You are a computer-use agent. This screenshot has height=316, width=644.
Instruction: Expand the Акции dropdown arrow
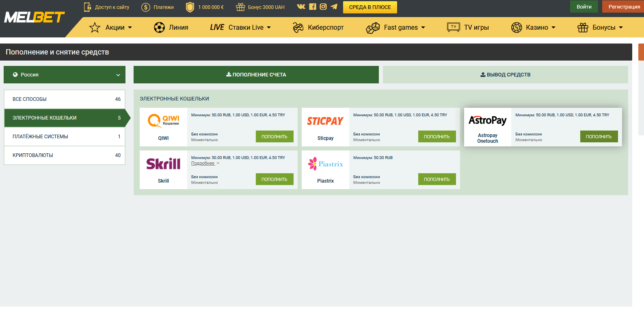click(x=130, y=28)
